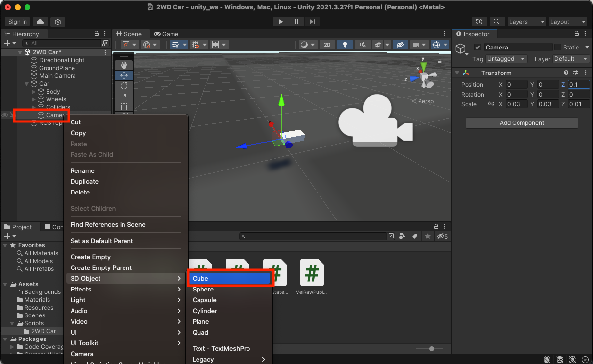Click the cloud services icon
This screenshot has height=364, width=593.
(40, 22)
